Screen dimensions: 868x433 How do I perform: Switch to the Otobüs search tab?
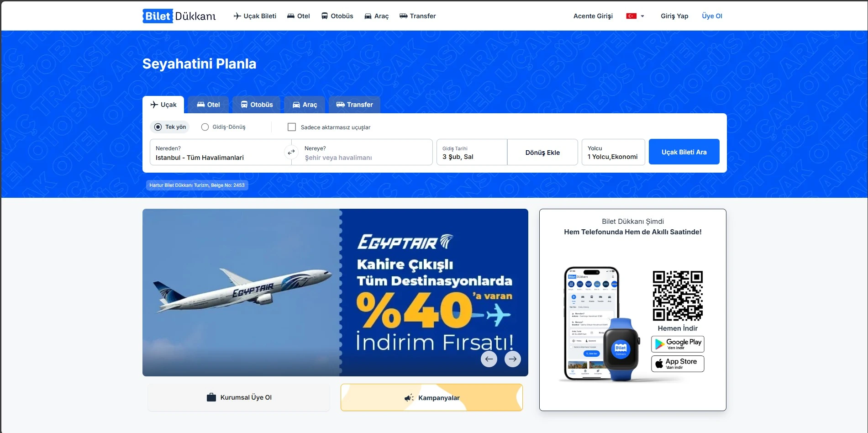coord(257,105)
